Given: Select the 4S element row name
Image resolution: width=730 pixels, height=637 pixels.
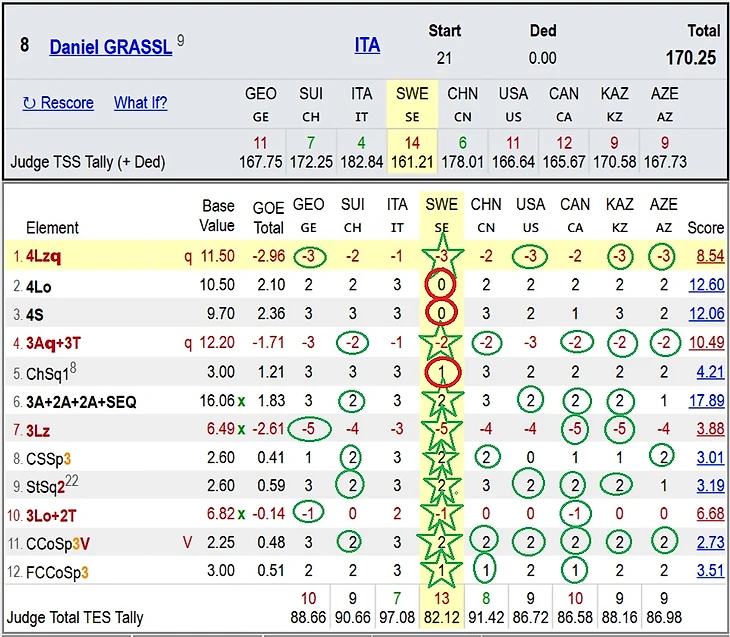Looking at the screenshot, I should [x=34, y=315].
